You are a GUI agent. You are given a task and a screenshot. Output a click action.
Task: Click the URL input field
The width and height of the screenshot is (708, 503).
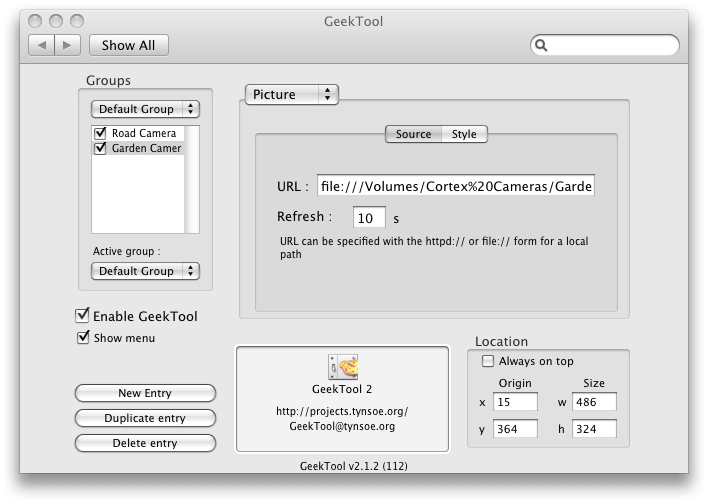coord(456,186)
